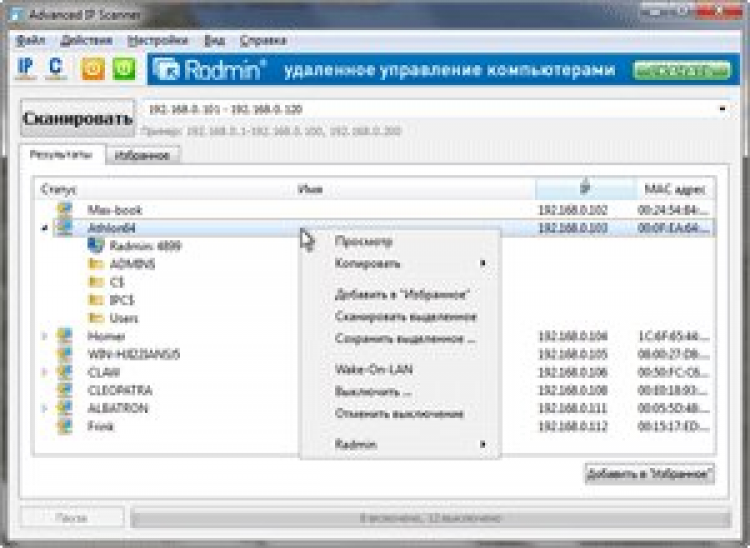Select the Athlon64 computer icon
750x548 pixels.
pyautogui.click(x=65, y=228)
